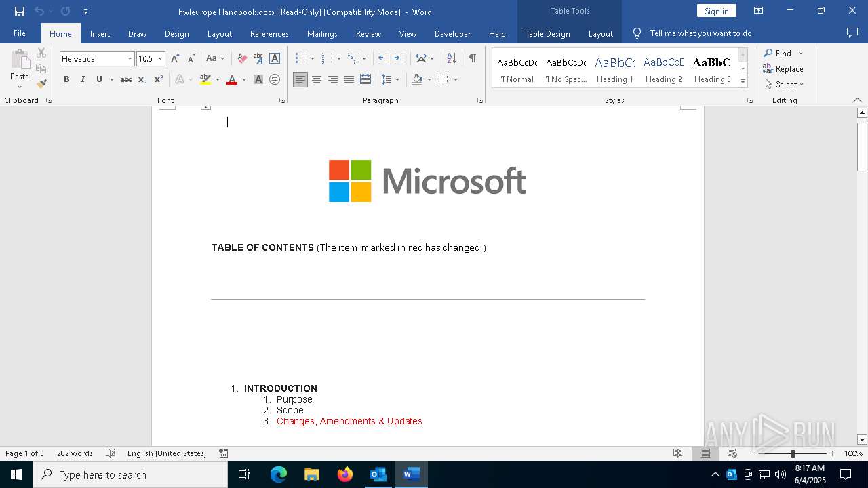Click the Paste clipboard icon
868x488 pixels.
(20, 59)
